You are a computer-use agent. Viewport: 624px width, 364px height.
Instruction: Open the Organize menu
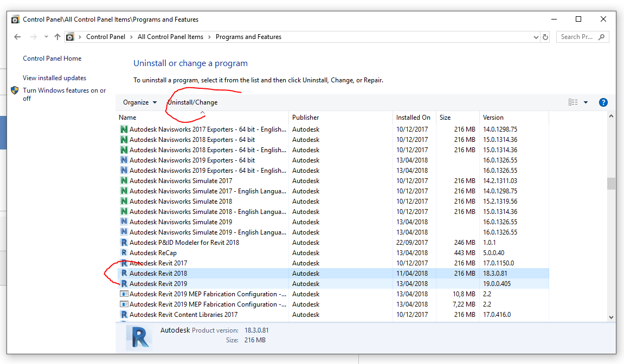pyautogui.click(x=140, y=102)
